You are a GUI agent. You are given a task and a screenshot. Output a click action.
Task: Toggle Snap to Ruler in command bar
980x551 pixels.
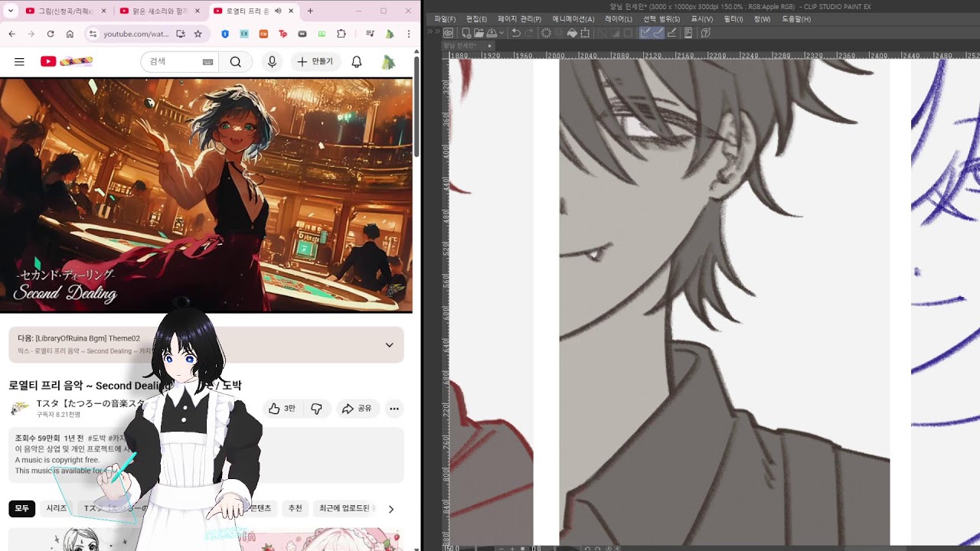pyautogui.click(x=645, y=33)
